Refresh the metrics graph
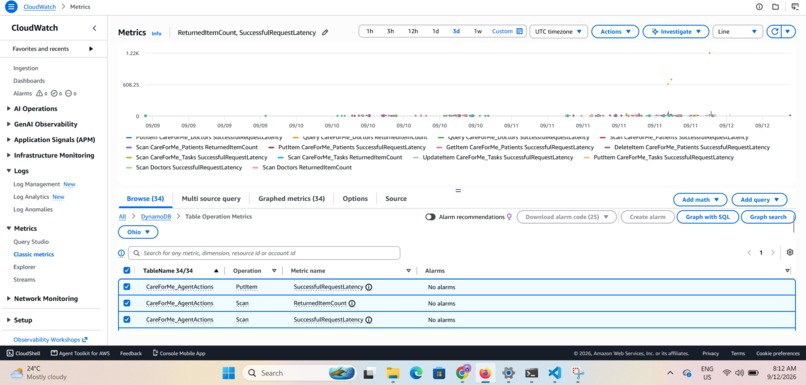Viewport: 806px width, 385px height. 774,32
